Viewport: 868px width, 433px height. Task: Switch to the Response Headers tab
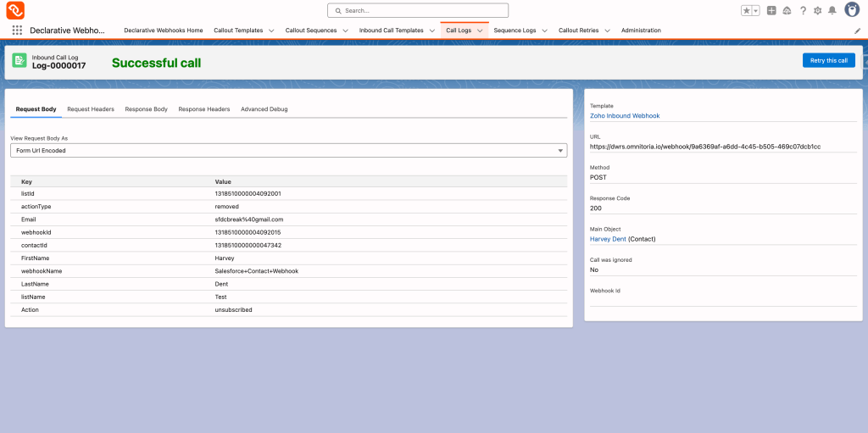tap(204, 109)
